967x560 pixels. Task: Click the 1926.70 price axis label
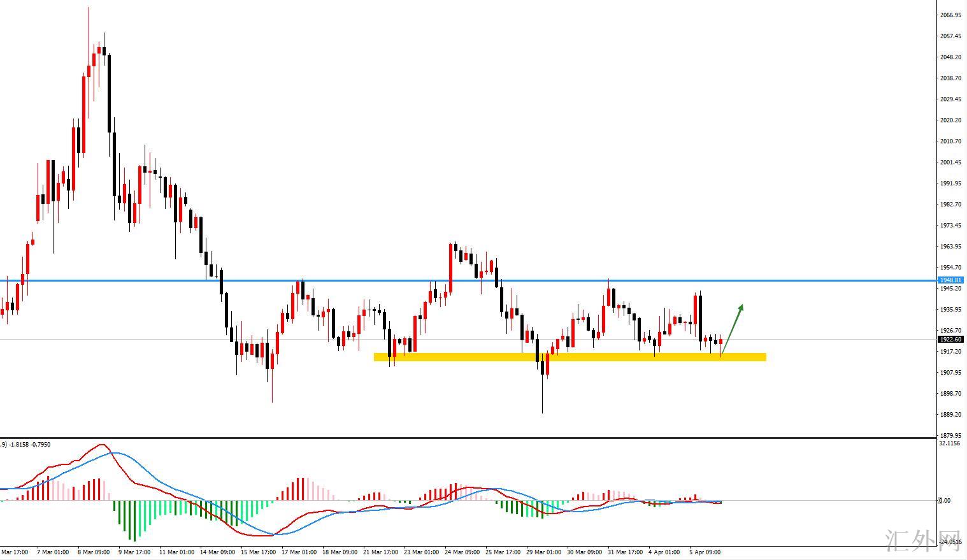(x=950, y=331)
